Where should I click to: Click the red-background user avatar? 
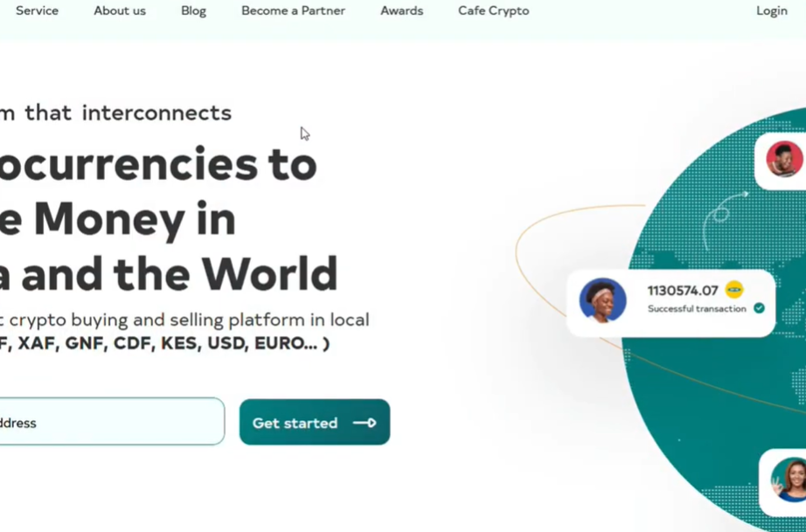[783, 160]
